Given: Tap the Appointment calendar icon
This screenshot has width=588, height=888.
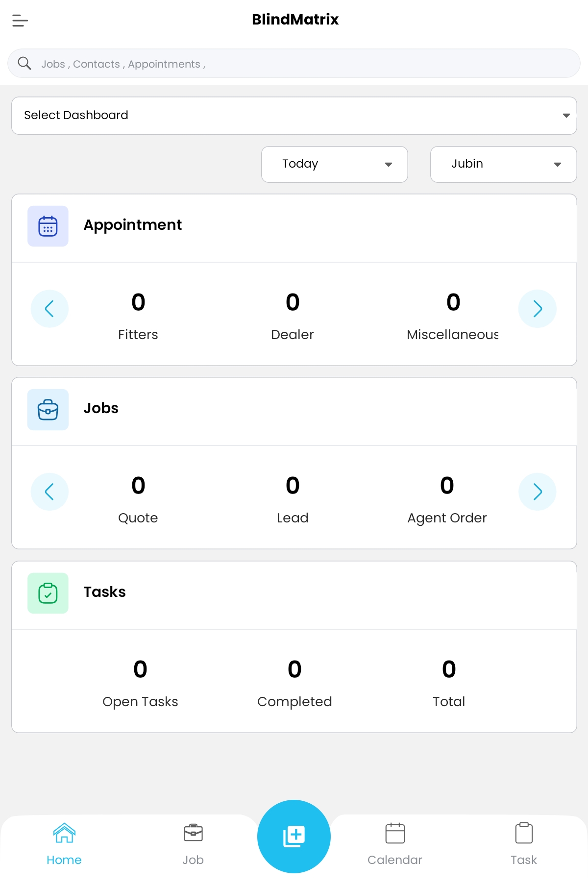Looking at the screenshot, I should (48, 226).
